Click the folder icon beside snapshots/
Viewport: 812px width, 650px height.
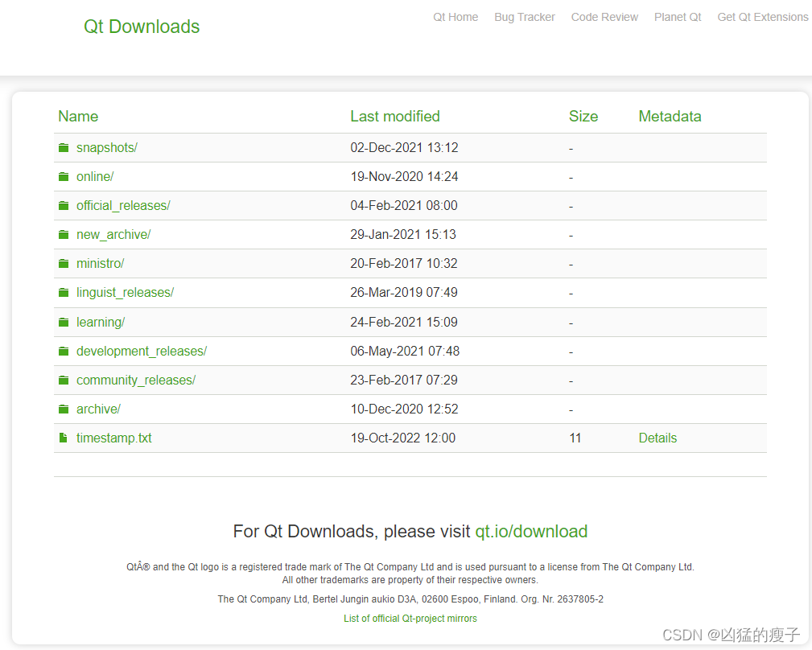point(64,148)
